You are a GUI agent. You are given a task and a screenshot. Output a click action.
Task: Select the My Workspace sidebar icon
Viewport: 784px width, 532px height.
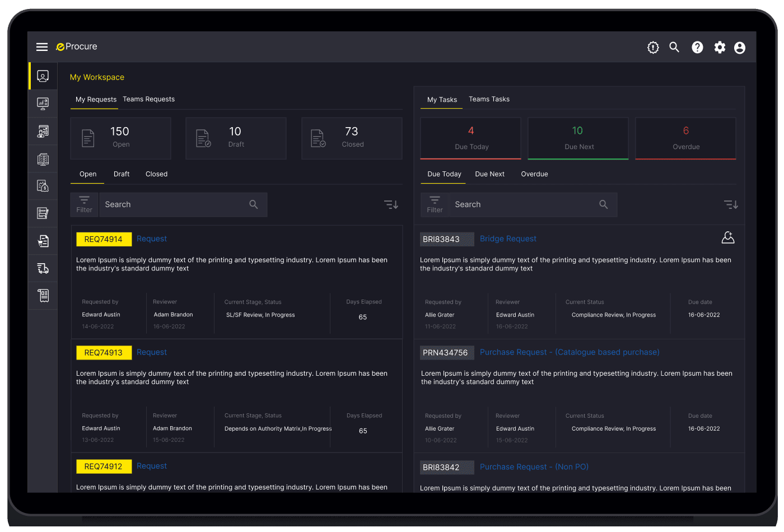pyautogui.click(x=43, y=76)
